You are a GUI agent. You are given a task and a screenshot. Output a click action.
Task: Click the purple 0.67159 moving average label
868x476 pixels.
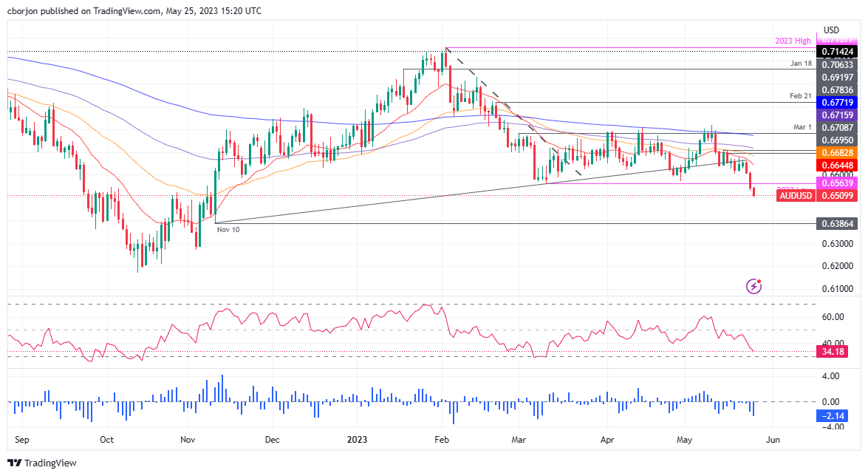coord(836,115)
